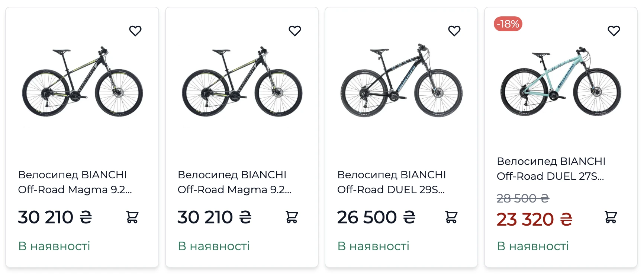Open Off-Road DUEL 27S product title
The image size is (644, 277).
551,169
